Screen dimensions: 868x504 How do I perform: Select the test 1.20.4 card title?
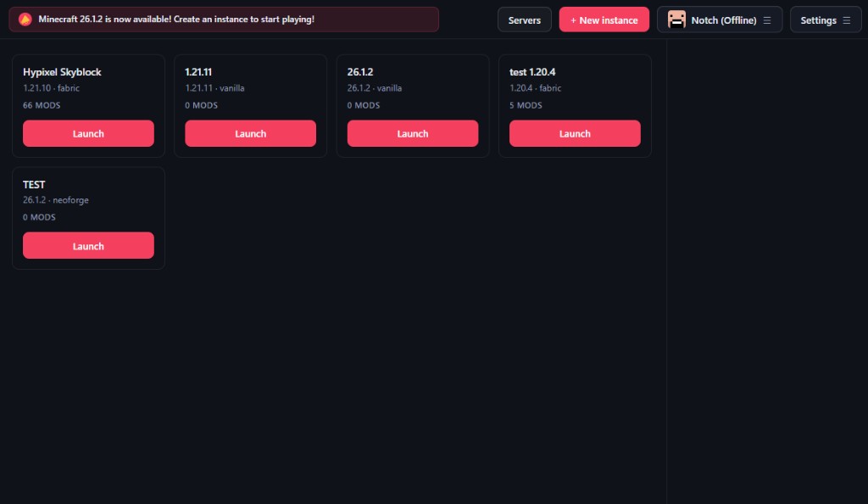[x=532, y=72]
